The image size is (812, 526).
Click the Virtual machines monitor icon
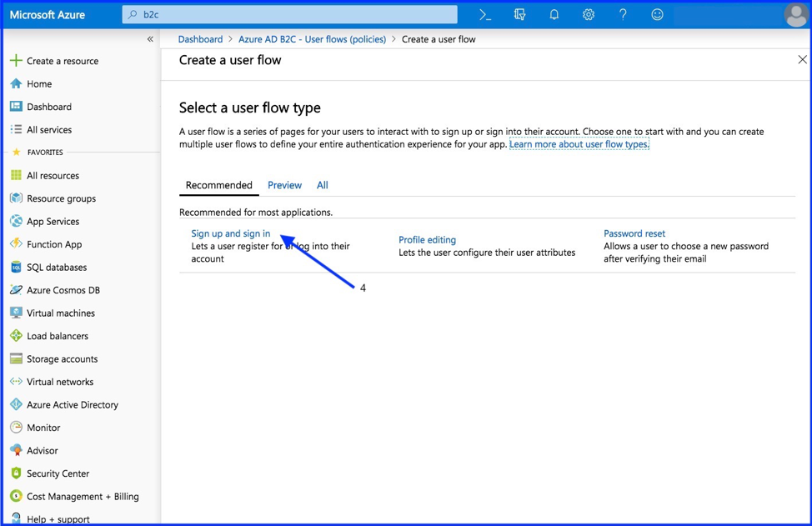click(16, 313)
